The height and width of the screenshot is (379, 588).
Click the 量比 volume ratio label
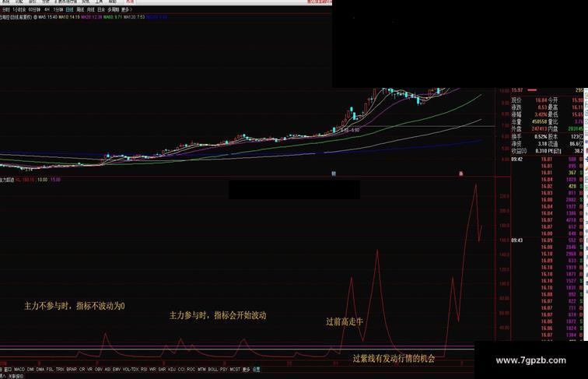[x=553, y=122]
